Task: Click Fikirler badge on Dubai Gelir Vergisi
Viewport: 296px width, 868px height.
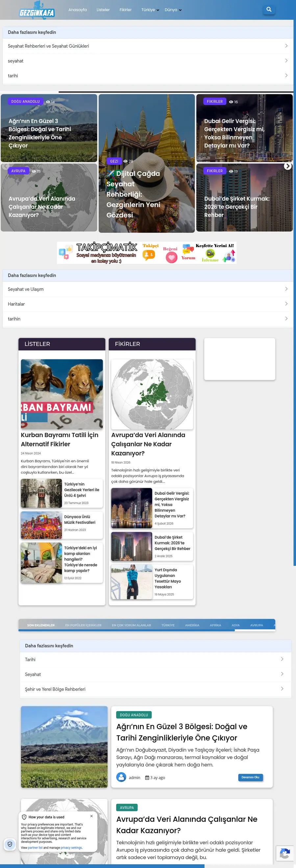Action: pyautogui.click(x=214, y=101)
